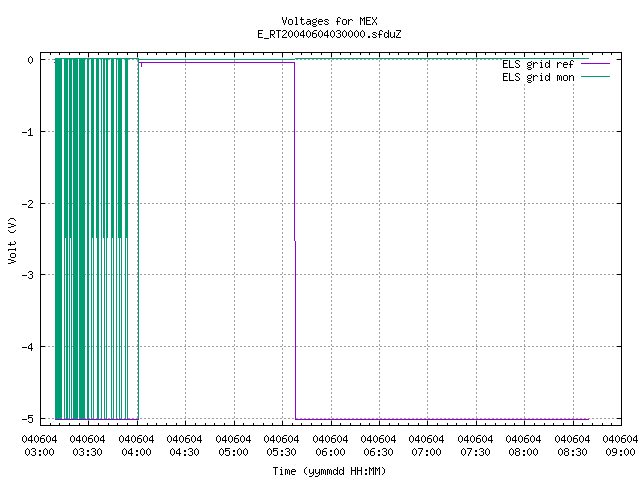Click the purple vertical drop near 05:37
Viewport: 640px width, 480px height.
[295, 241]
